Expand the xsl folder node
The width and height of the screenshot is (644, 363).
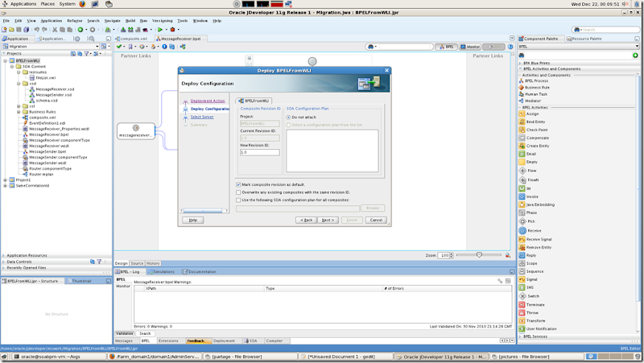click(x=19, y=106)
